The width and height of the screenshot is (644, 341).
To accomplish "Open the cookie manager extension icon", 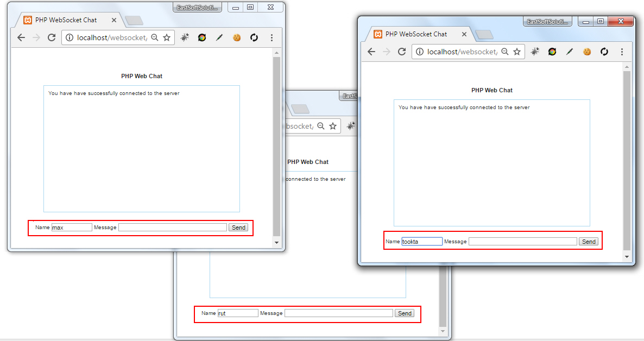I will [237, 37].
